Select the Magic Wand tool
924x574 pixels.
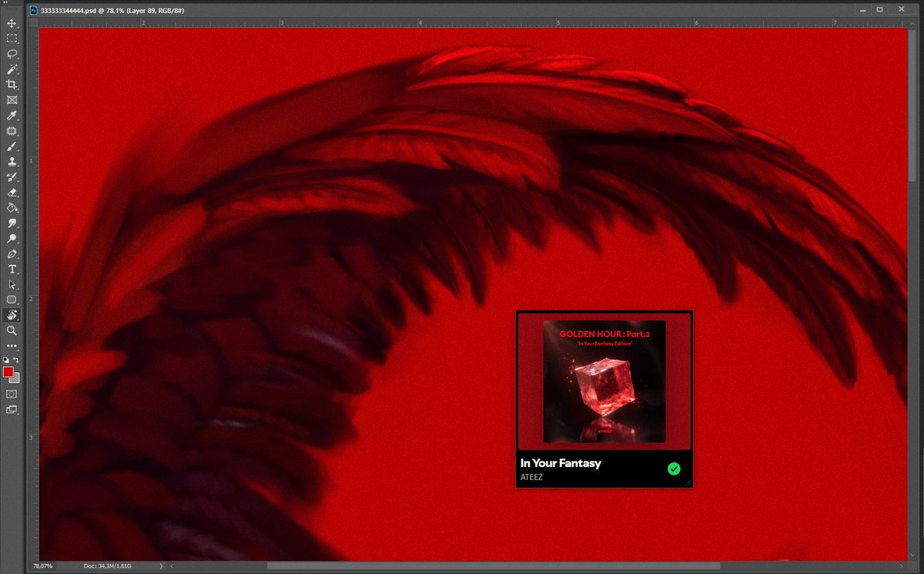coord(12,69)
